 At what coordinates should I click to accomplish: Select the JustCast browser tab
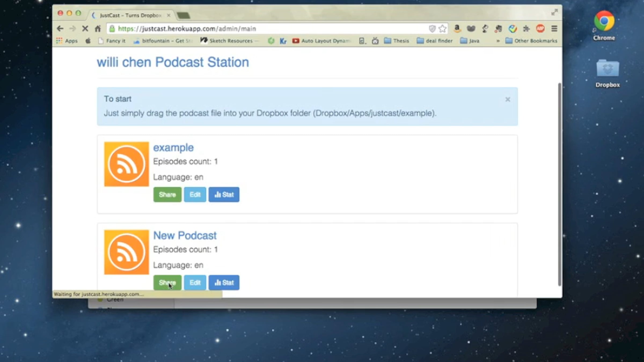coord(131,15)
